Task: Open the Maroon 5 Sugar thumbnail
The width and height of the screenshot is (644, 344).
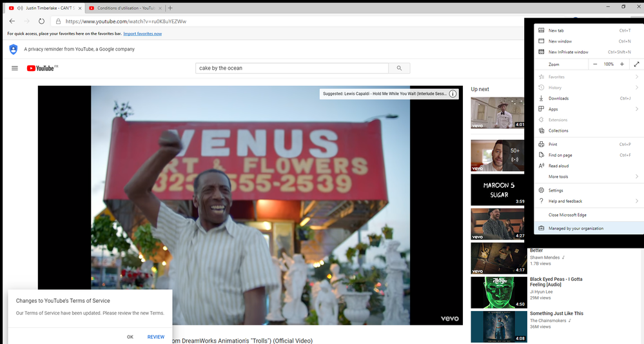Action: (x=498, y=190)
